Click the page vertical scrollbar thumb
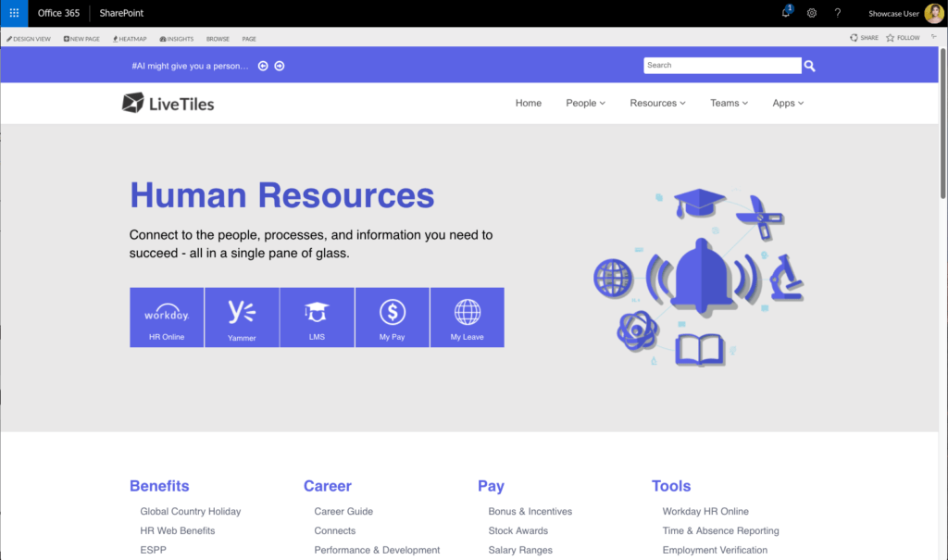Viewport: 948px width, 560px height. point(943,123)
